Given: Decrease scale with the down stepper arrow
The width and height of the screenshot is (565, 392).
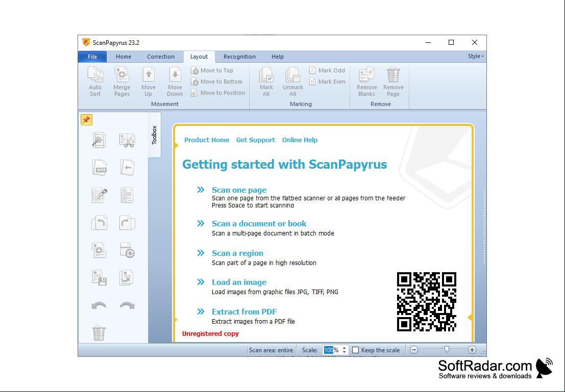Looking at the screenshot, I should point(344,352).
